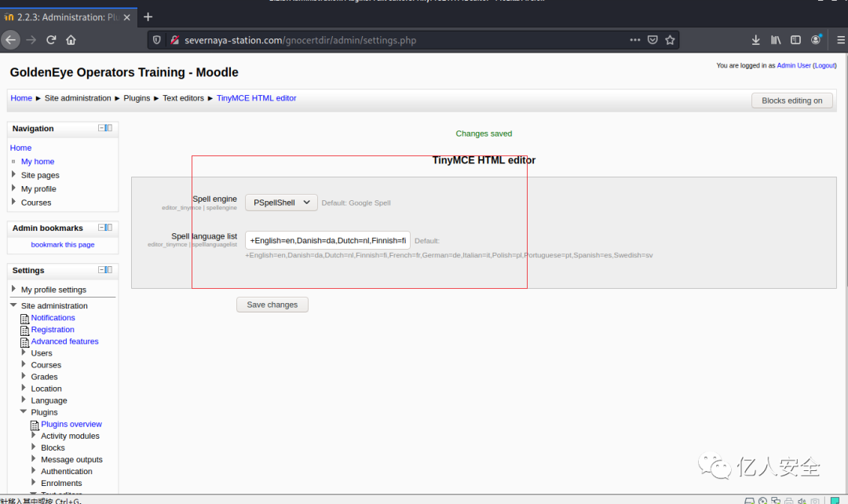Dock the Navigation block

(108, 128)
